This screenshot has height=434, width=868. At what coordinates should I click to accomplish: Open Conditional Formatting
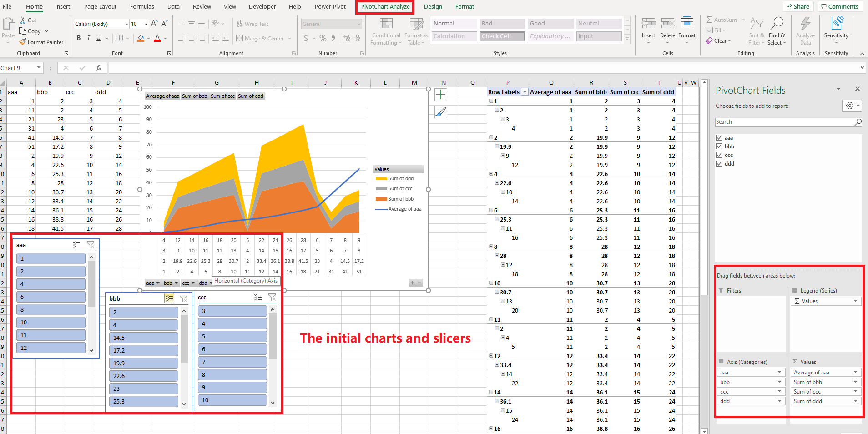[386, 31]
